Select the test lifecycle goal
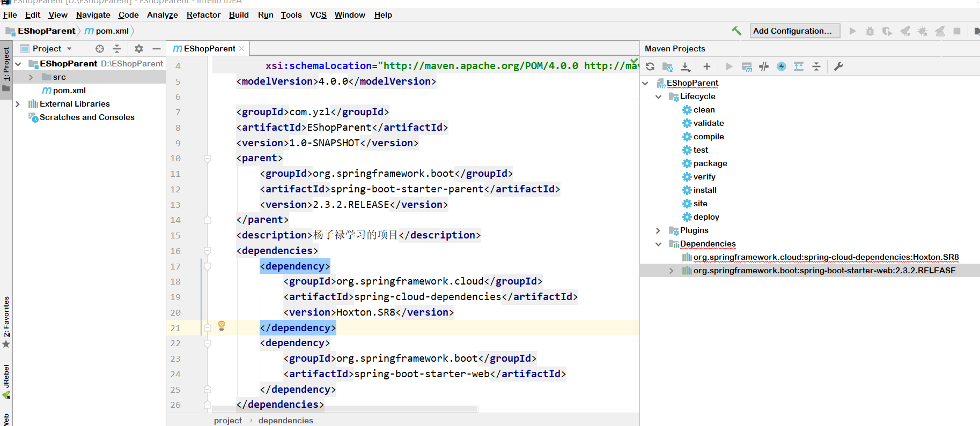Viewport: 980px width, 426px height. 695,150
